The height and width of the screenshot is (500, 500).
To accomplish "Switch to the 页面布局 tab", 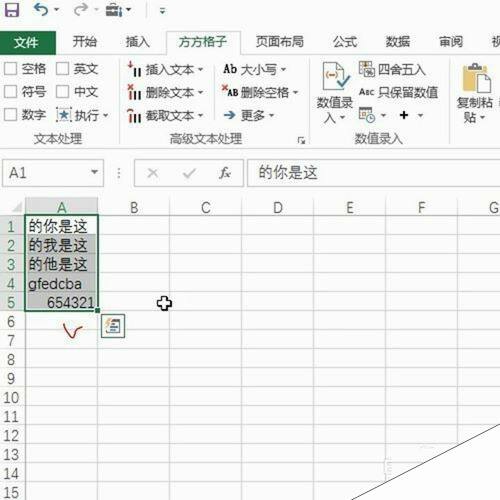I will tap(280, 42).
